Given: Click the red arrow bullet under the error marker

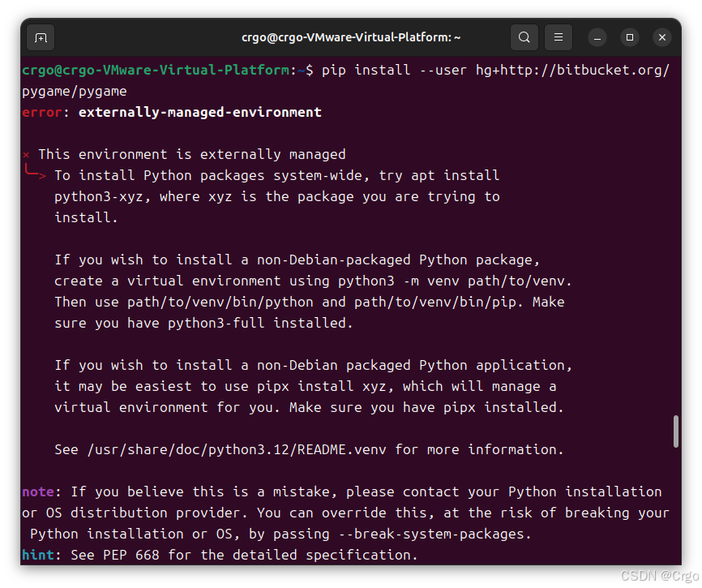Looking at the screenshot, I should click(x=33, y=172).
